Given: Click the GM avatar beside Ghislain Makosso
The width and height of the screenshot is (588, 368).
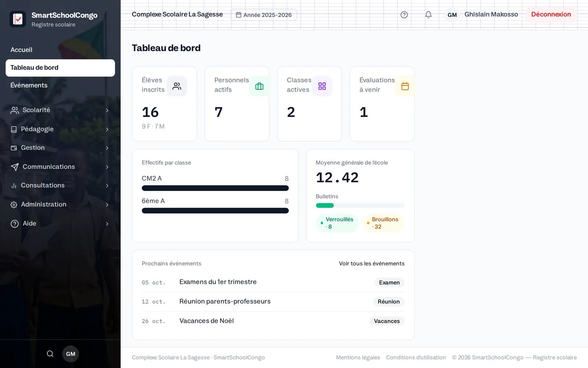Looking at the screenshot, I should (452, 15).
